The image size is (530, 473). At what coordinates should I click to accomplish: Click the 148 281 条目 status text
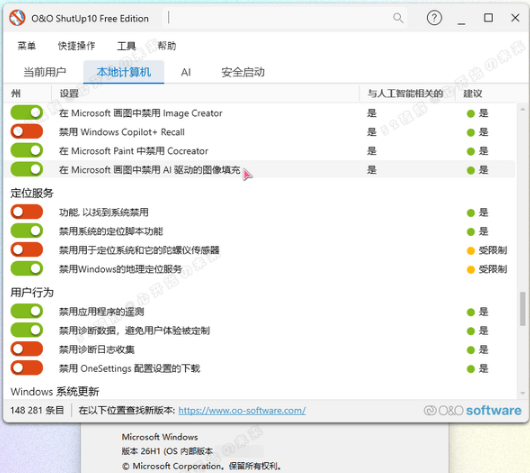(x=37, y=410)
